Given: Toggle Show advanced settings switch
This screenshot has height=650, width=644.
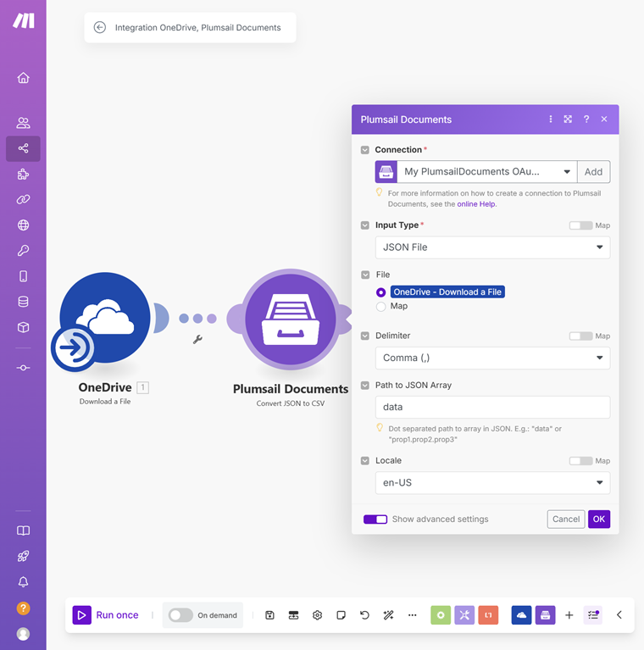Looking at the screenshot, I should click(375, 519).
